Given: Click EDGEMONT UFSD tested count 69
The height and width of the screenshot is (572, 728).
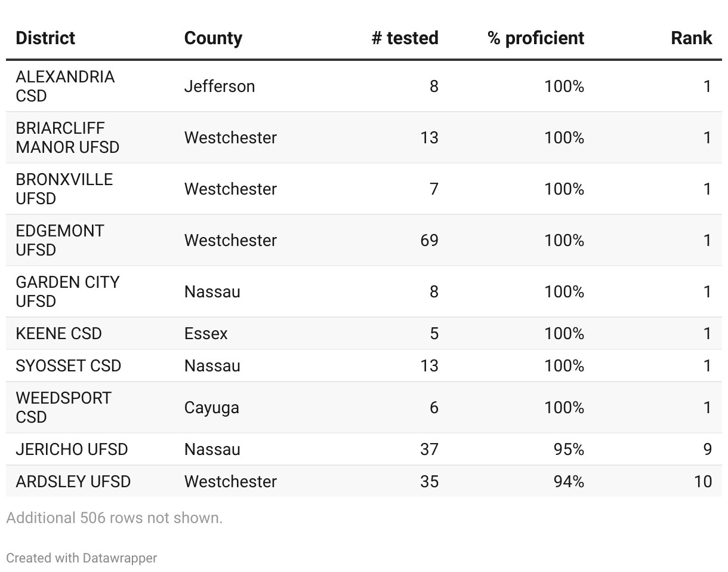Looking at the screenshot, I should coord(429,240).
